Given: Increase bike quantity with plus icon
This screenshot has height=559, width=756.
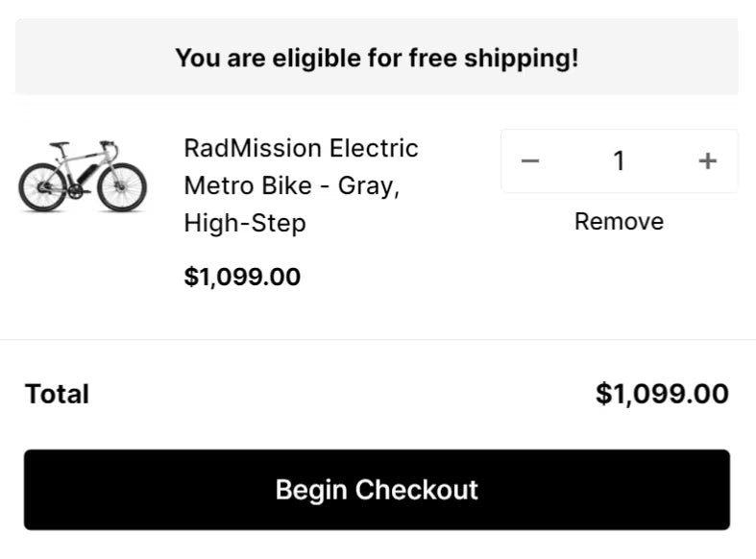Looking at the screenshot, I should (x=707, y=161).
